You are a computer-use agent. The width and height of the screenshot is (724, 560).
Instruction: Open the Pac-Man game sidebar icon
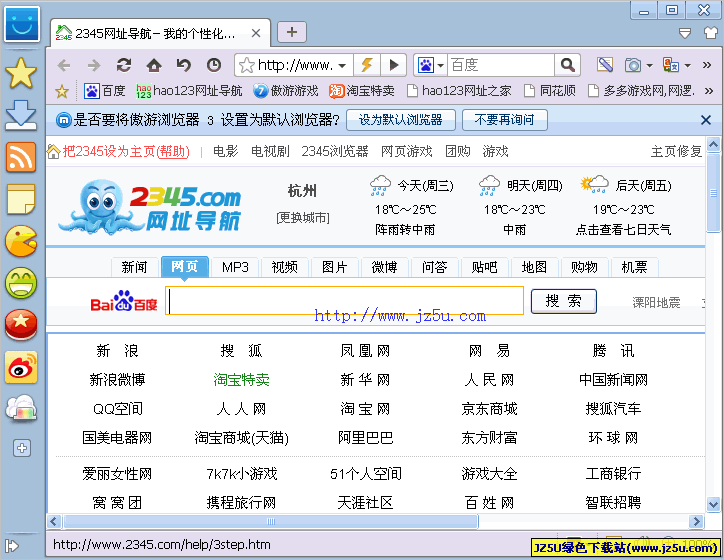[21, 241]
